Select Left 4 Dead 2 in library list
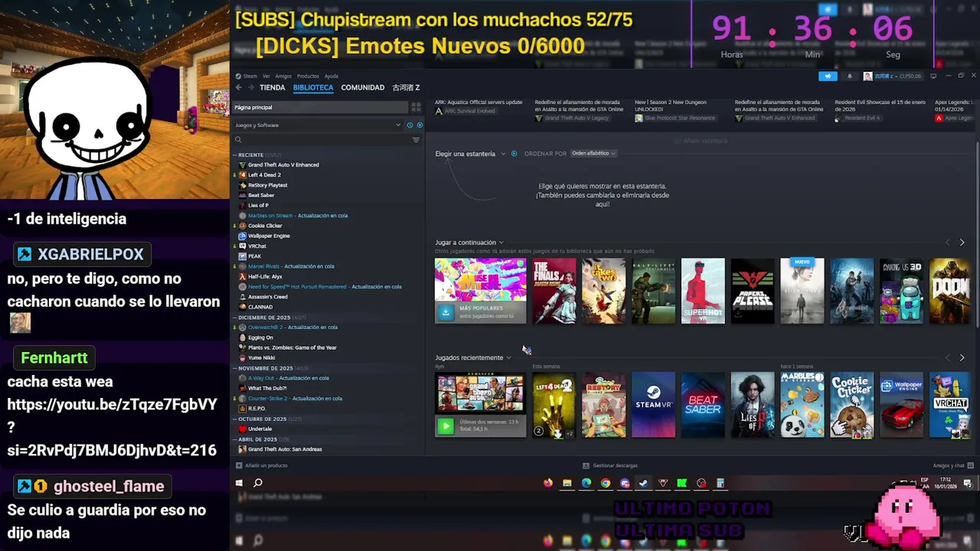980x551 pixels. tap(264, 174)
